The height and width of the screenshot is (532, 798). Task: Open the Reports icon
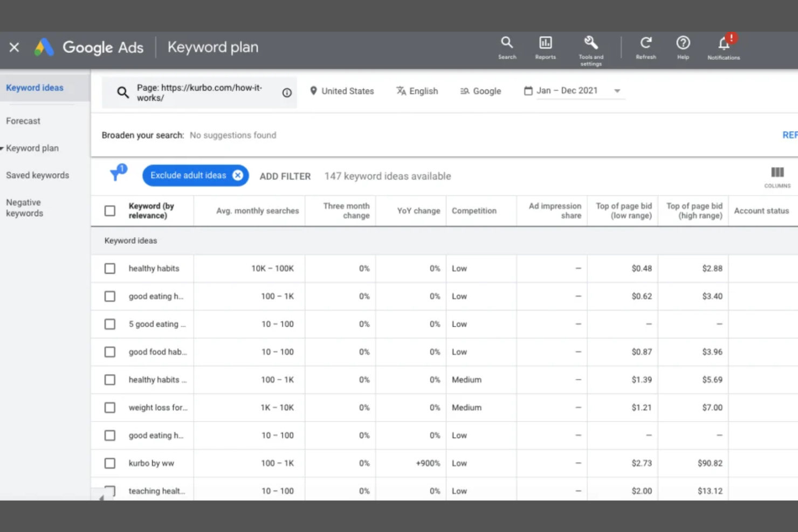[x=545, y=42]
